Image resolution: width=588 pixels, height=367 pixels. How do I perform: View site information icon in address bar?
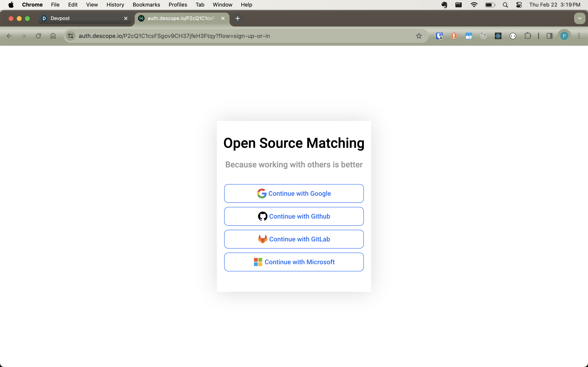(71, 36)
